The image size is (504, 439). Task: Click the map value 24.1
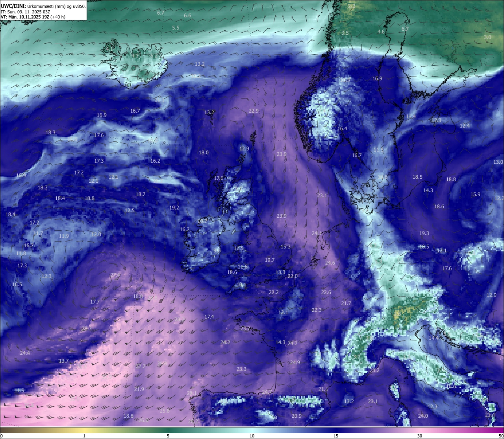pyautogui.click(x=317, y=233)
